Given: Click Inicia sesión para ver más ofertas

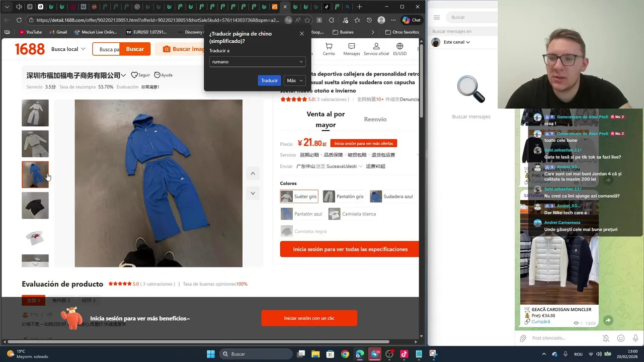Looking at the screenshot, I should 364,143.
